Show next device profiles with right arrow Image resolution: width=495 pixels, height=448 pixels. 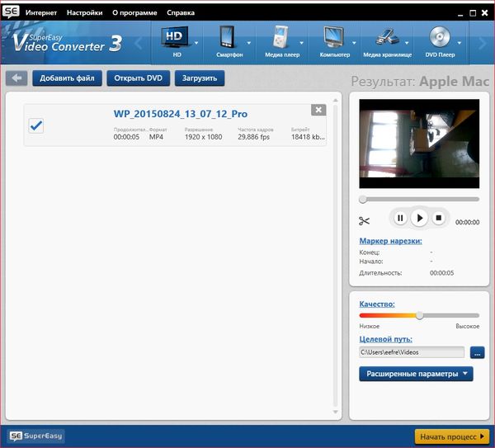(x=482, y=43)
